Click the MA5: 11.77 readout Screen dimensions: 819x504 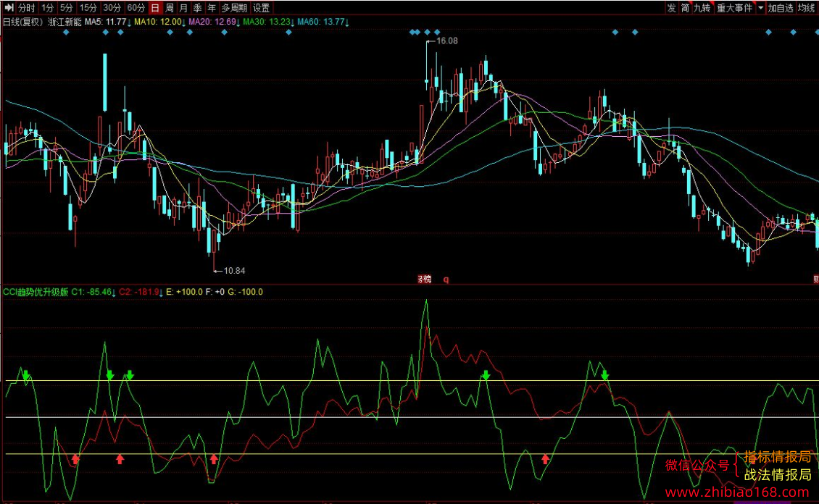(x=106, y=22)
